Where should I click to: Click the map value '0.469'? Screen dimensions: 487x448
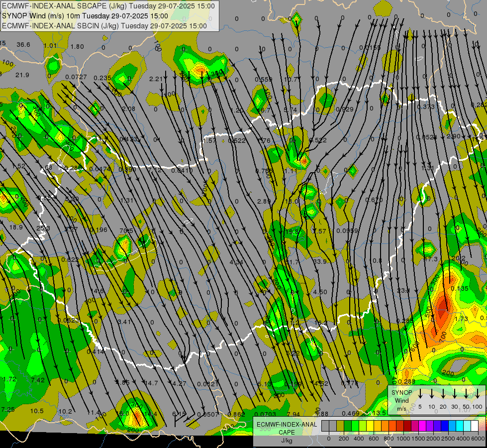351,413
